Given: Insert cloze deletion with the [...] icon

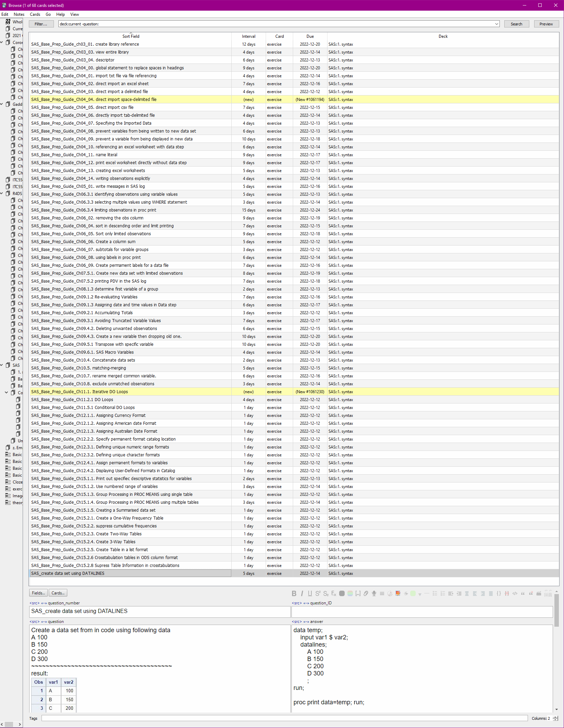Looking at the screenshot, I should tap(358, 593).
